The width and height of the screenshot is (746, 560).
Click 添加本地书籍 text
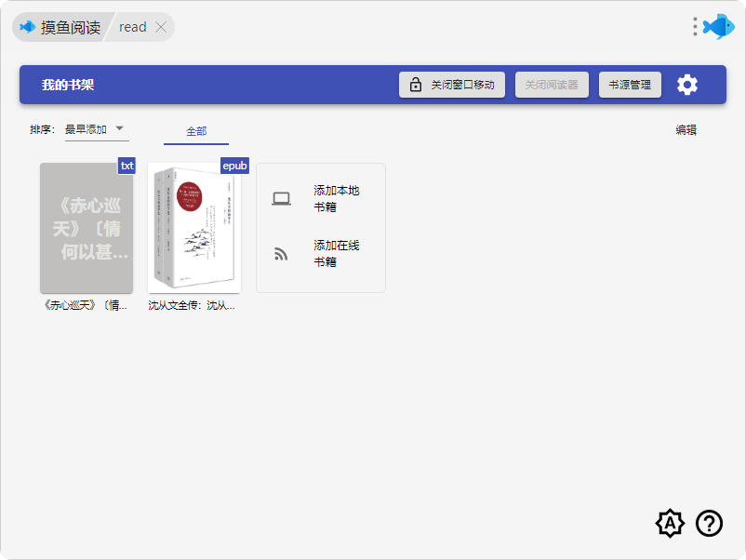(x=337, y=198)
